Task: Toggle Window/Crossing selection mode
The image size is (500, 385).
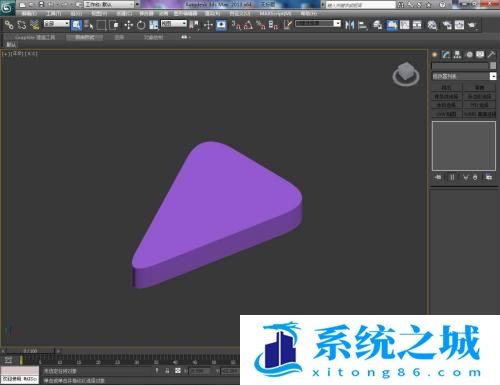Action: click(114, 25)
